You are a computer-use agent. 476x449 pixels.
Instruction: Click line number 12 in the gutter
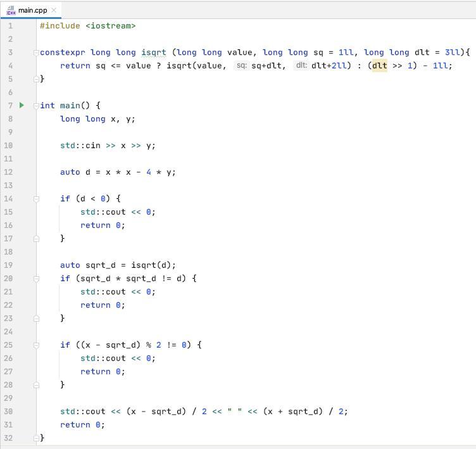pos(8,172)
